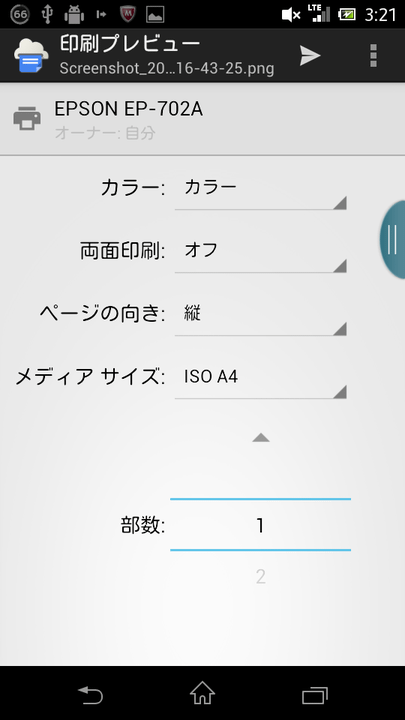Tap the muted volume status icon
The width and height of the screenshot is (405, 720).
[x=291, y=15]
